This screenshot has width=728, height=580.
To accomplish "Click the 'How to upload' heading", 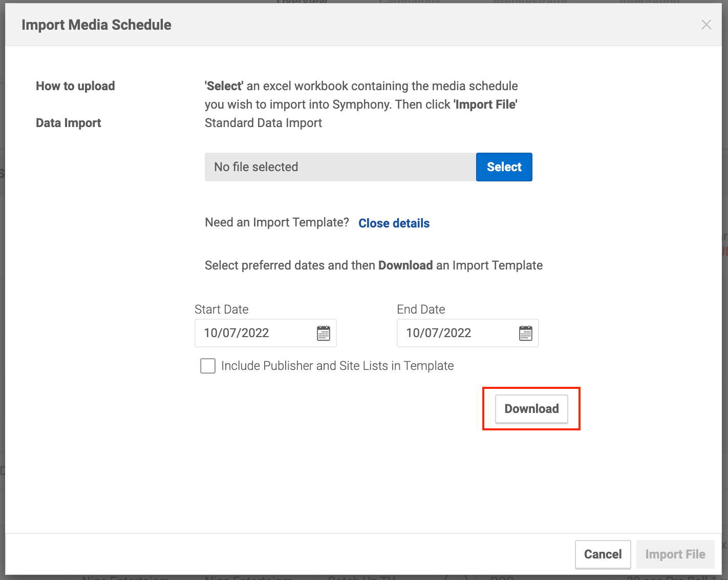I will coord(75,86).
